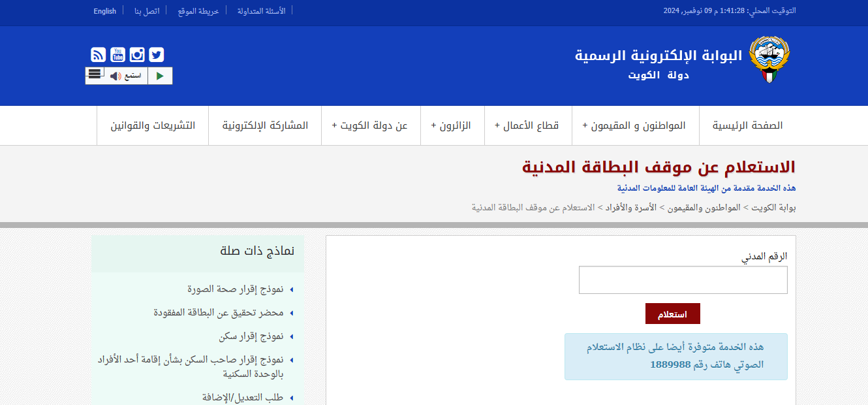
Task: Open نموذج إقرار صحة الصورة form link
Action: point(235,289)
